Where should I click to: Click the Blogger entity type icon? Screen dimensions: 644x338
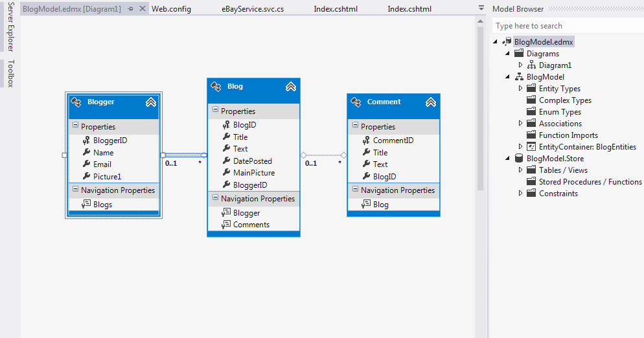pos(76,102)
